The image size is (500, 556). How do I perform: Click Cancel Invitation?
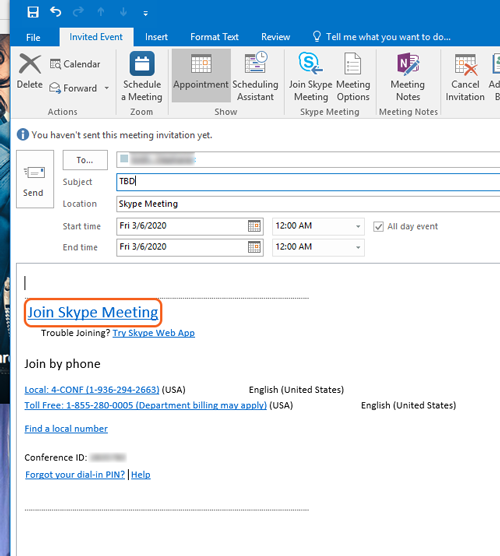[465, 76]
